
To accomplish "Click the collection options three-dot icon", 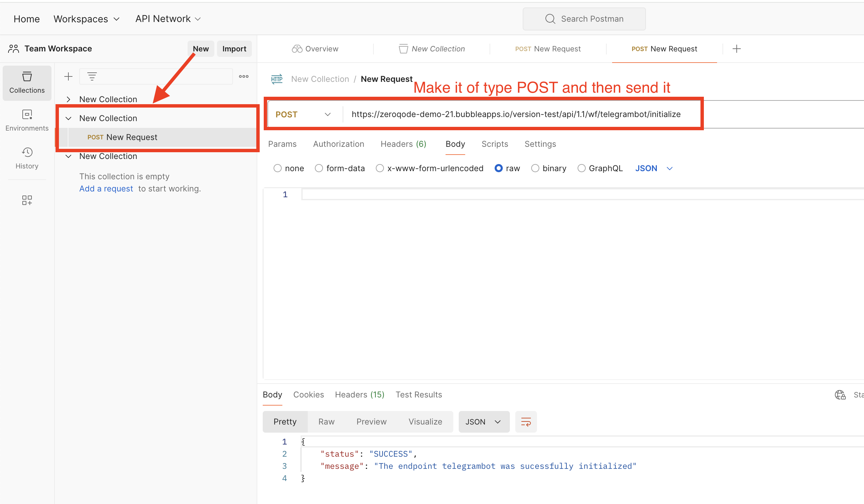I will (x=244, y=77).
